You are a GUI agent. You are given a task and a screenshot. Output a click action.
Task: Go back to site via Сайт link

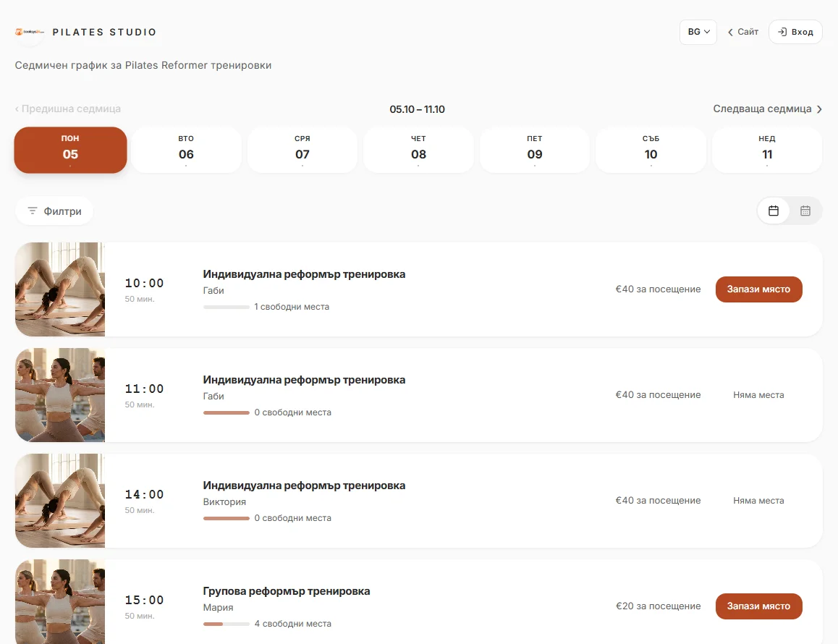(x=743, y=32)
